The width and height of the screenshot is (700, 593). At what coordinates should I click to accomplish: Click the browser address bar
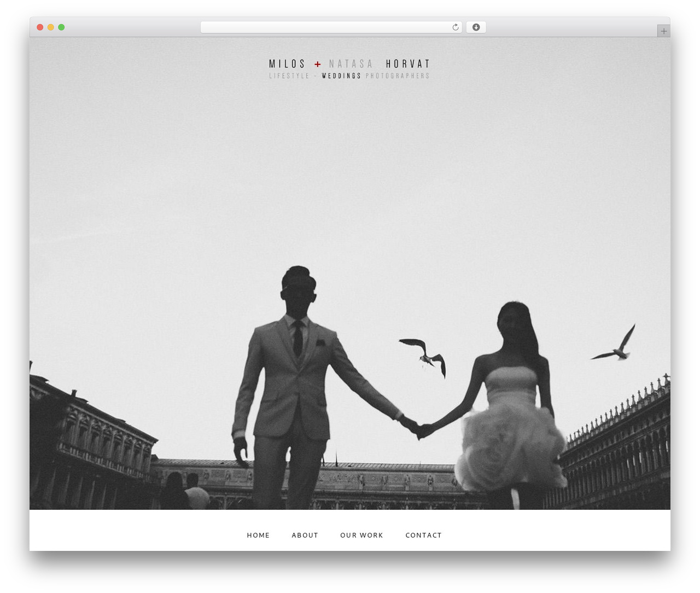tap(331, 27)
